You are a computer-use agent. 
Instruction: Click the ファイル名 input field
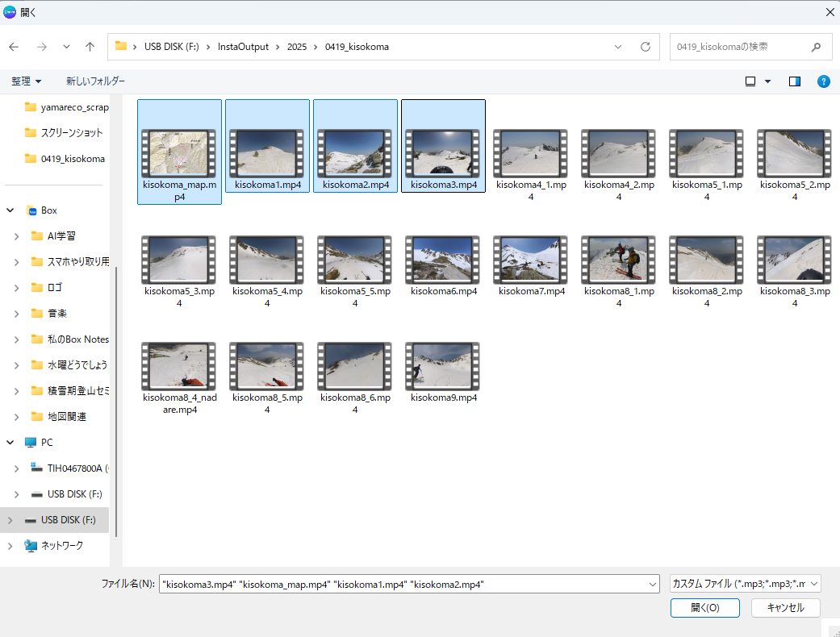point(403,584)
